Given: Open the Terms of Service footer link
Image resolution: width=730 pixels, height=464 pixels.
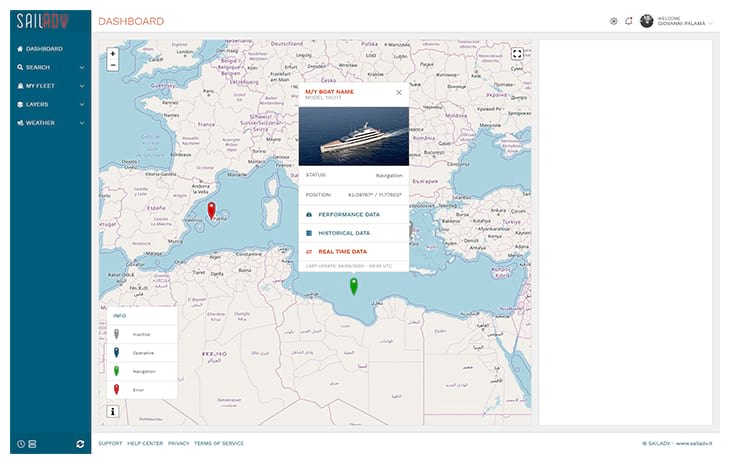Looking at the screenshot, I should [219, 444].
